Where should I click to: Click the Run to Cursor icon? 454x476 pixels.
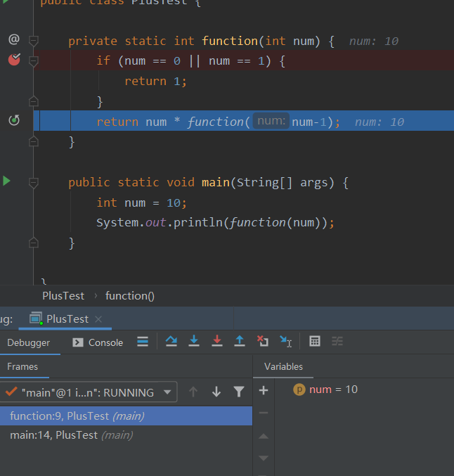click(x=285, y=342)
